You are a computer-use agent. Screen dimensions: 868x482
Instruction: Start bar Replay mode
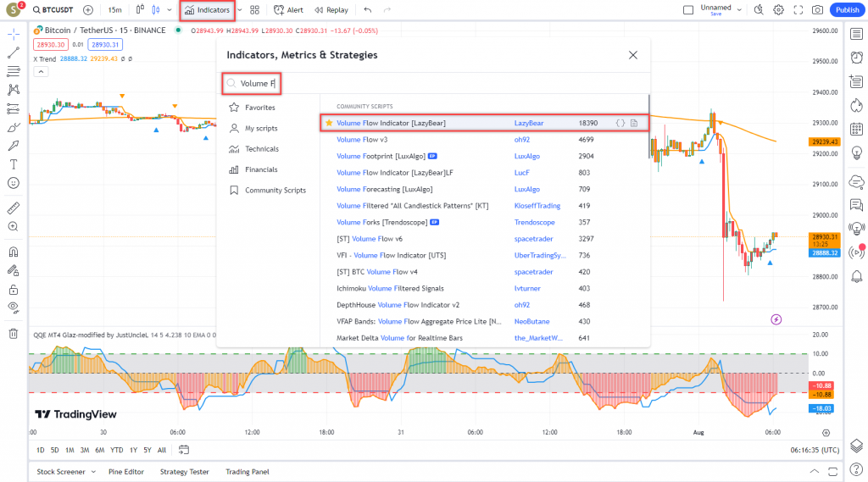pos(331,10)
